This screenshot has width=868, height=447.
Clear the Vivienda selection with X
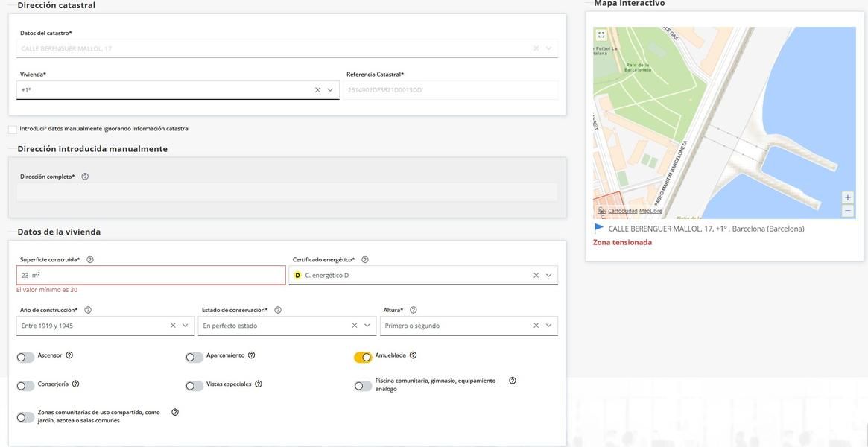tap(317, 90)
